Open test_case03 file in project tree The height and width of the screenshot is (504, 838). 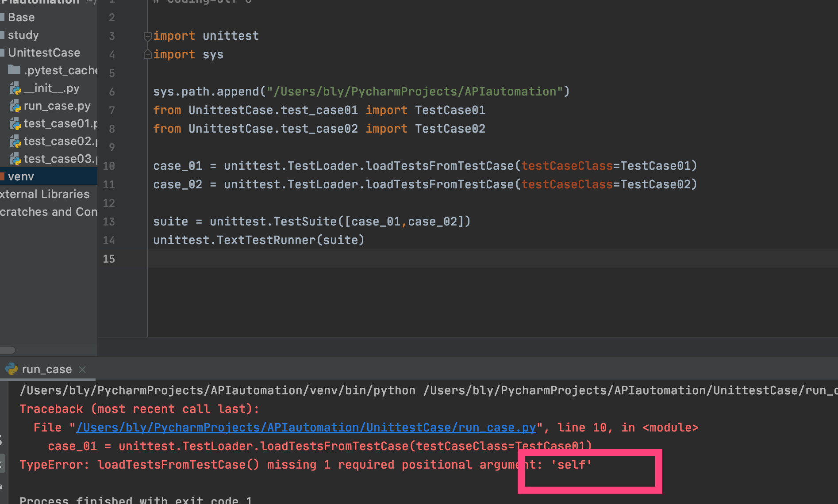(61, 159)
